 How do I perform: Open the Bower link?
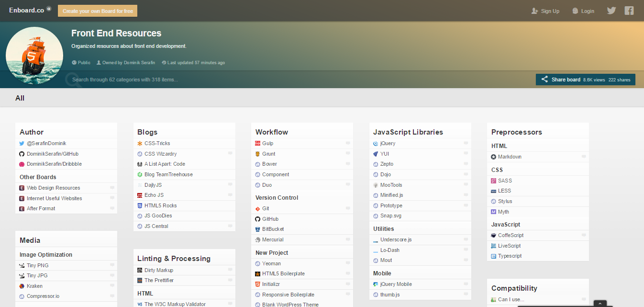coord(269,164)
